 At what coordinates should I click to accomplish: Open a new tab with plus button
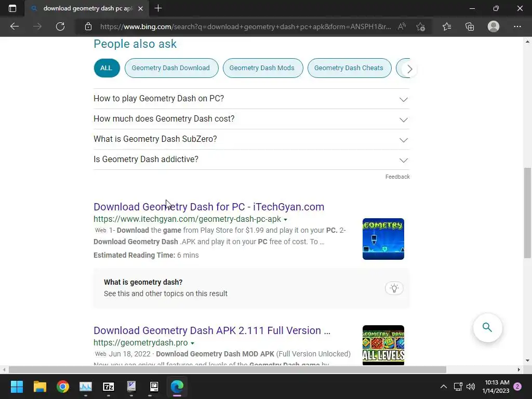click(158, 8)
